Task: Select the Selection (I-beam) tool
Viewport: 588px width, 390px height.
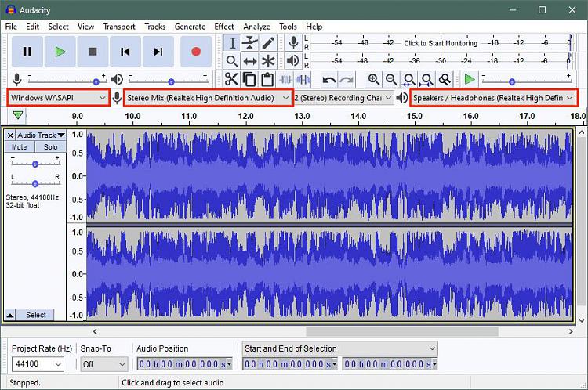Action: point(232,43)
